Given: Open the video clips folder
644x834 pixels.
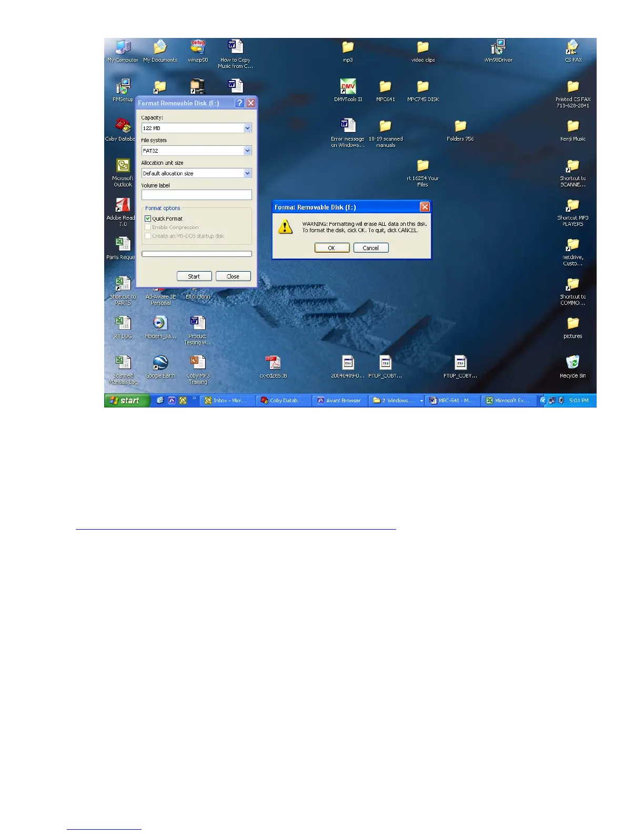Looking at the screenshot, I should click(x=423, y=52).
